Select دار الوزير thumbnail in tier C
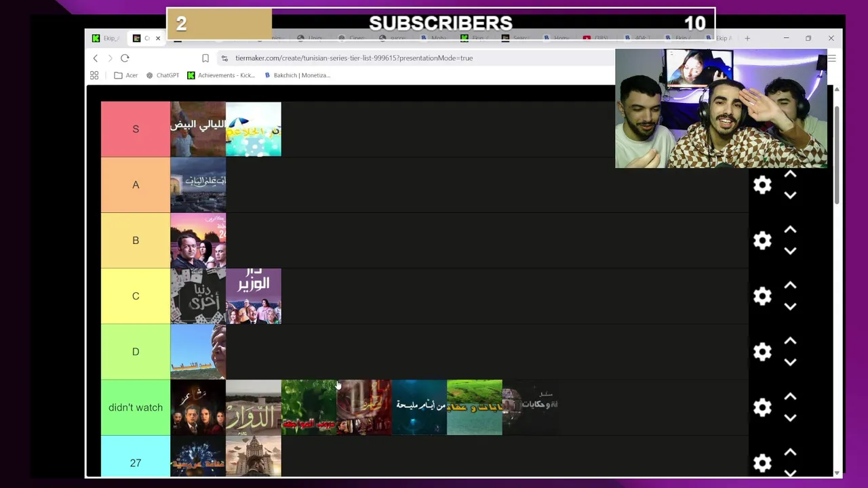 click(x=254, y=296)
